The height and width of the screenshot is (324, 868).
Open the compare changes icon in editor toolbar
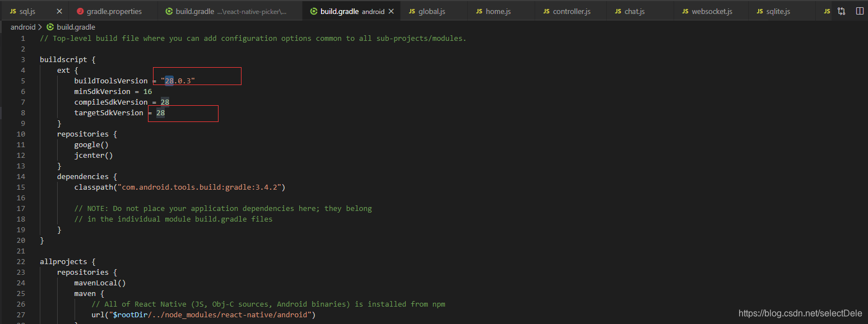pyautogui.click(x=842, y=11)
